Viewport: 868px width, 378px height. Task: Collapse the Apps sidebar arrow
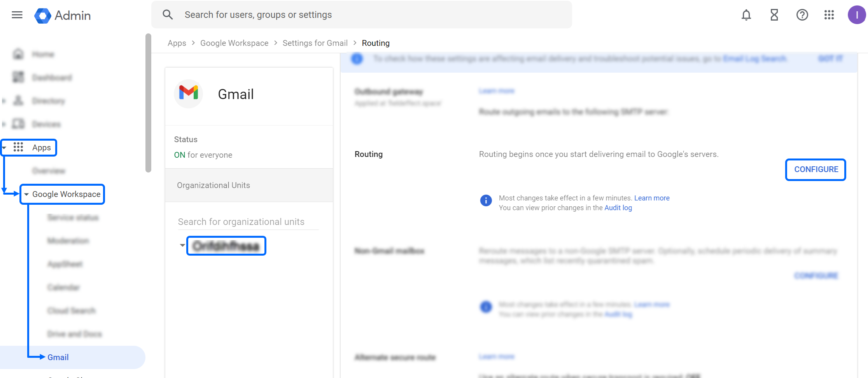click(4, 148)
